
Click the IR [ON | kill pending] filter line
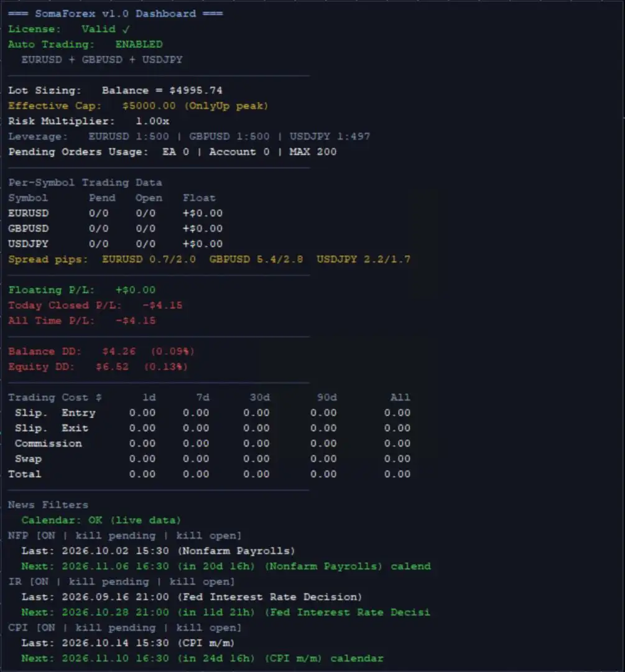(x=122, y=582)
